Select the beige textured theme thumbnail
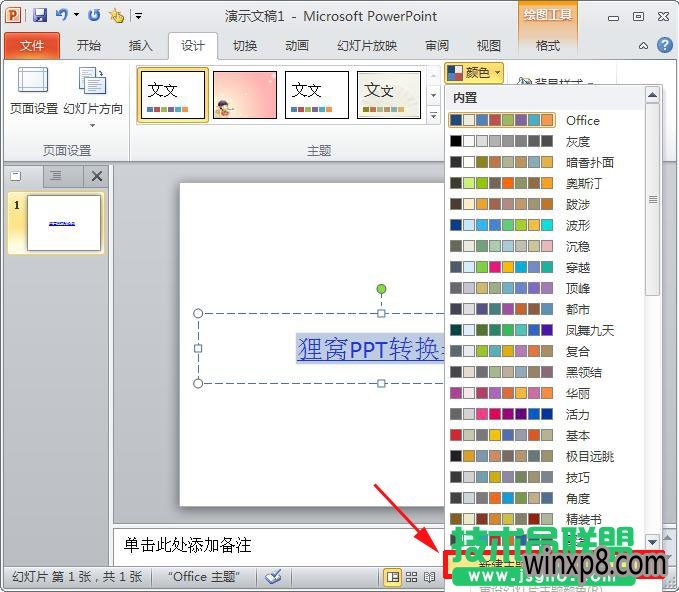The height and width of the screenshot is (592, 679). [388, 95]
